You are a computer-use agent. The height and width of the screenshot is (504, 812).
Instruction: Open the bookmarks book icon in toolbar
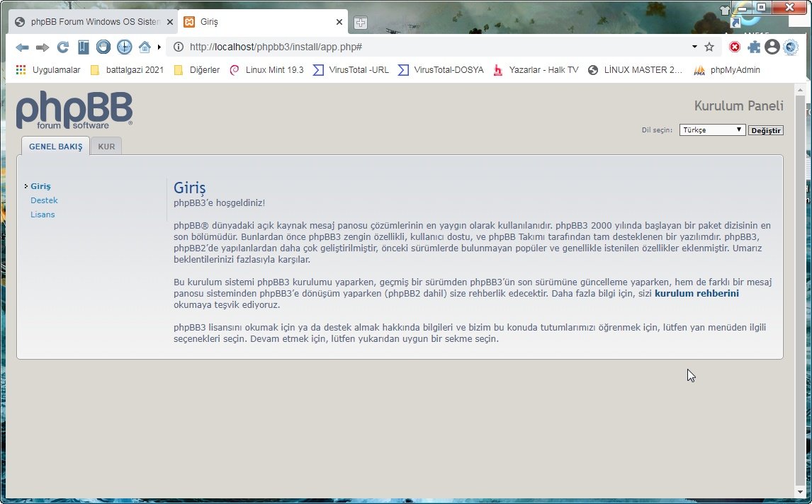(x=84, y=47)
